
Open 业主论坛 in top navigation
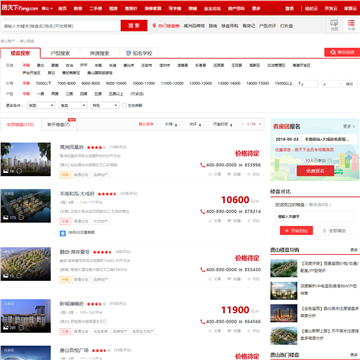[212, 8]
